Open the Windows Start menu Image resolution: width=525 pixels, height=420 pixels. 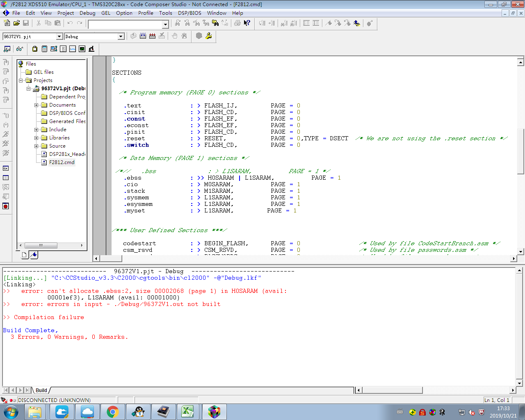point(11,412)
